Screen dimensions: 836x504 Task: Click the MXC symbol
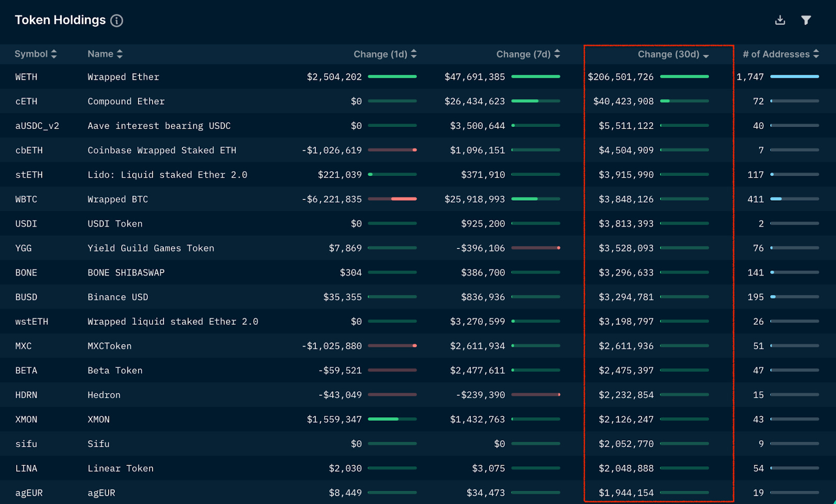24,346
